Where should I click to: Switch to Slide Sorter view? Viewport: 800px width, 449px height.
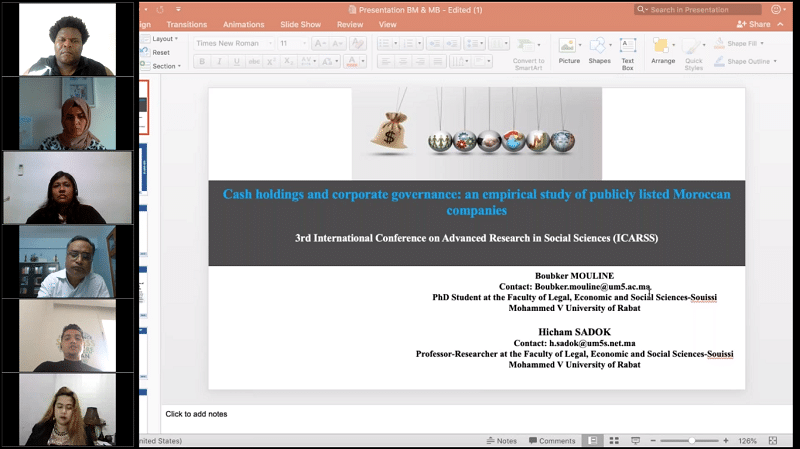(614, 440)
